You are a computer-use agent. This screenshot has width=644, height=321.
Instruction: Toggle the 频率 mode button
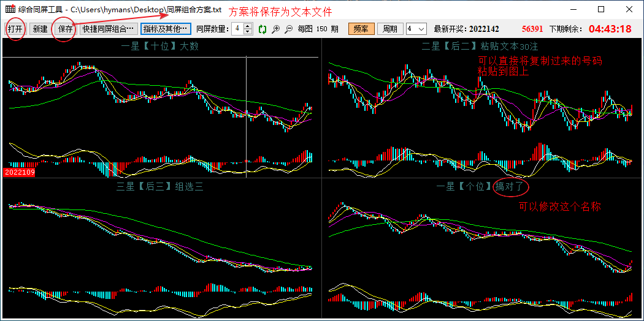361,29
